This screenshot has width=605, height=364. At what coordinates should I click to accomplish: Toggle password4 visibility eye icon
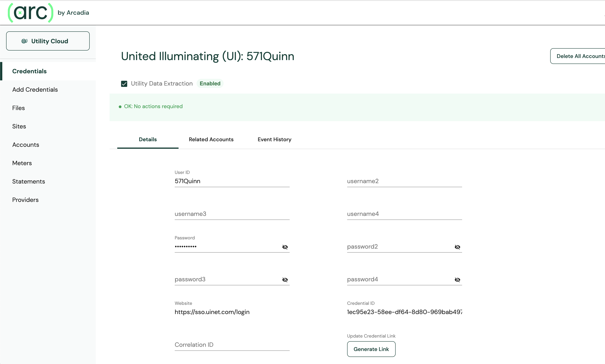pyautogui.click(x=457, y=280)
